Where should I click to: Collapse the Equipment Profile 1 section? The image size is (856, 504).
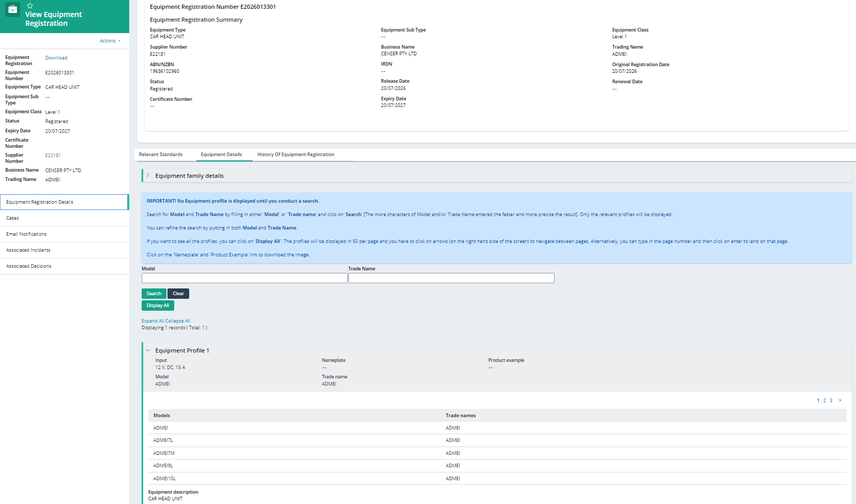(x=148, y=350)
